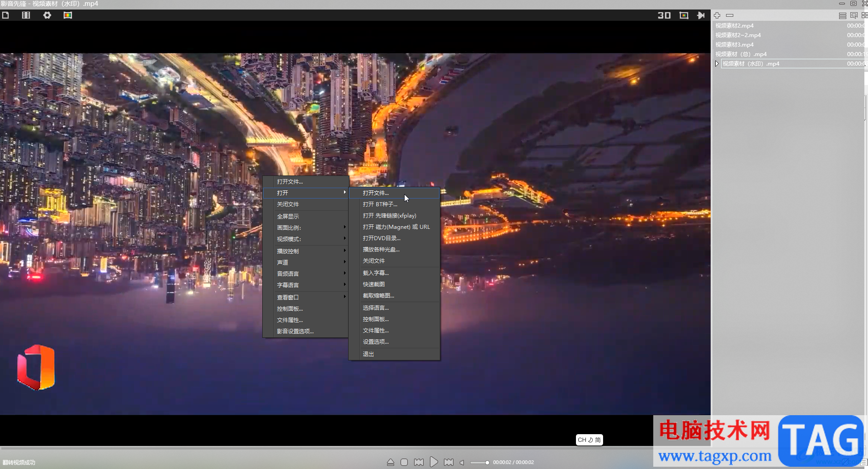The height and width of the screenshot is (469, 868).
Task: Click 设置选项... in submenu
Action: point(394,341)
